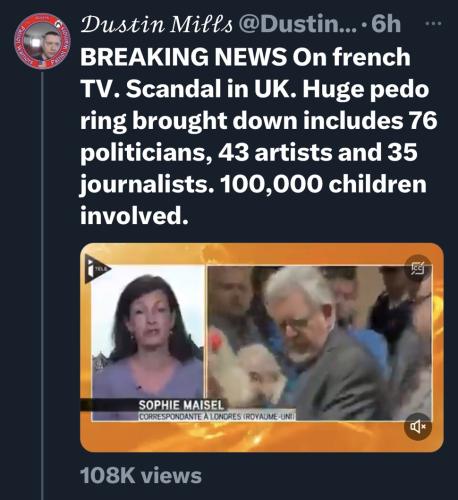The width and height of the screenshot is (458, 500).
Task: Click the orange top border of video
Action: [x=262, y=254]
